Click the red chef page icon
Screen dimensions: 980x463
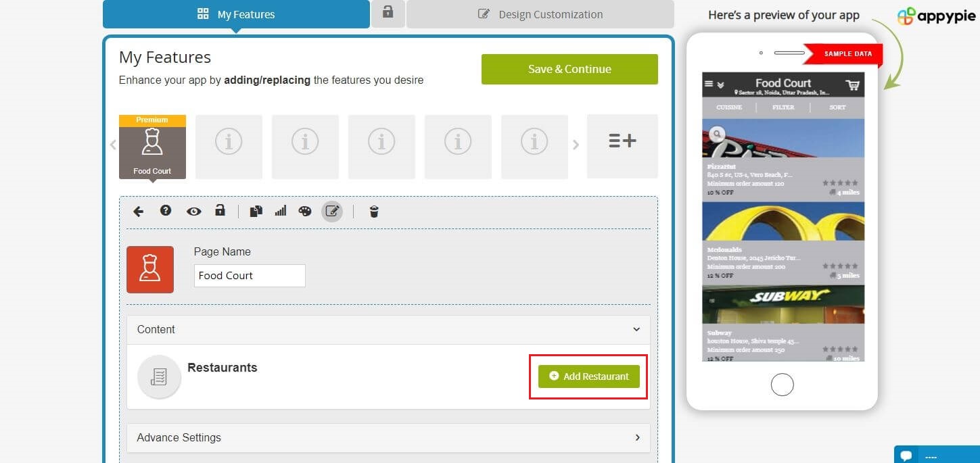150,270
